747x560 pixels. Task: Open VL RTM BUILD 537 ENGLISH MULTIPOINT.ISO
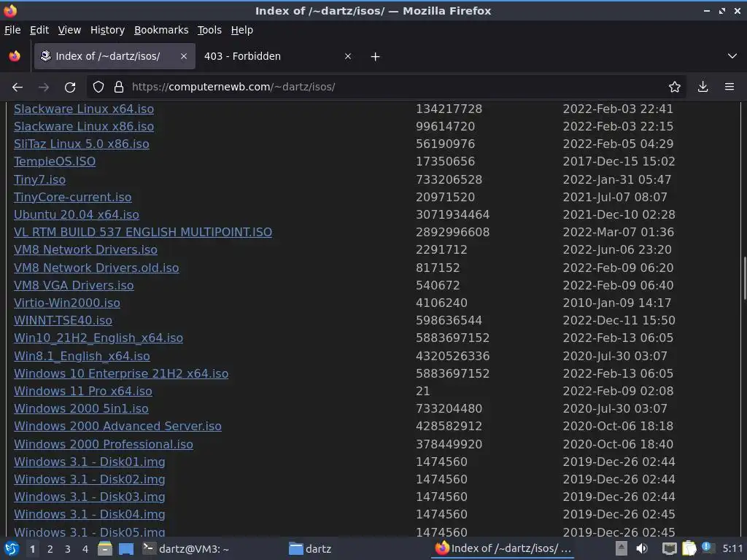(143, 233)
